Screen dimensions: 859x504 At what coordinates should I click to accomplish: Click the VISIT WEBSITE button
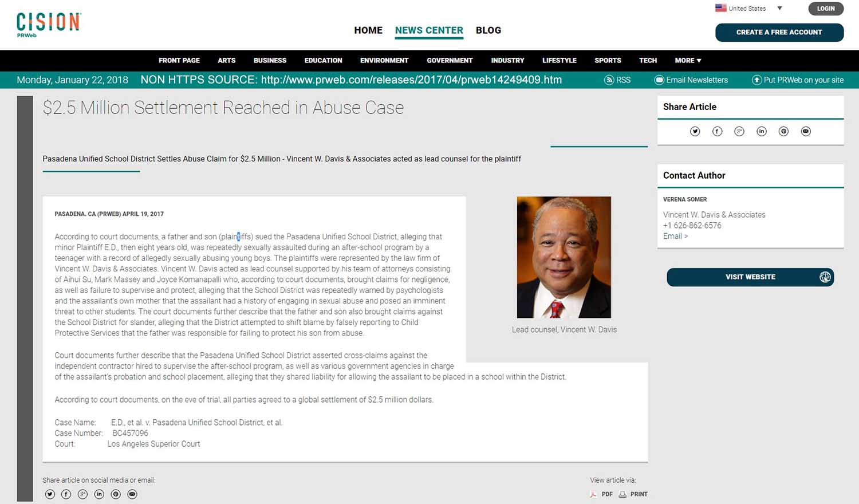point(750,277)
